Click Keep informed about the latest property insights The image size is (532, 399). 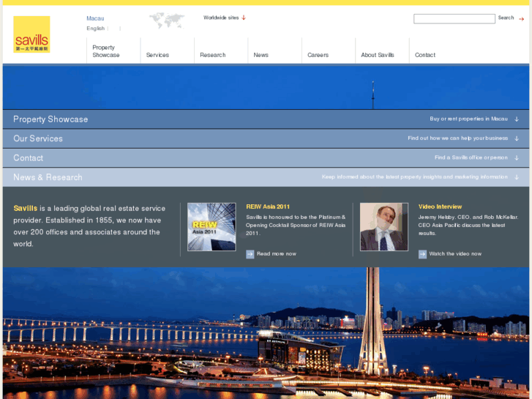pyautogui.click(x=415, y=177)
